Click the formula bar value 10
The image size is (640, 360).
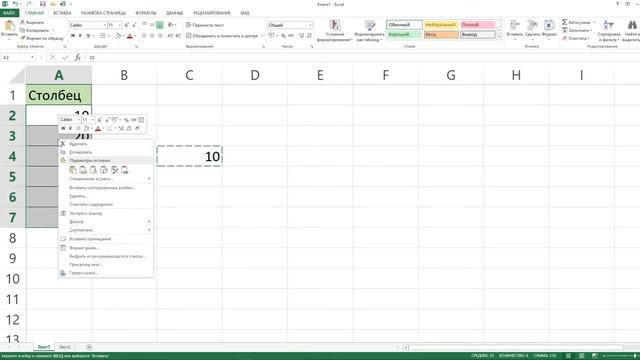click(x=92, y=58)
